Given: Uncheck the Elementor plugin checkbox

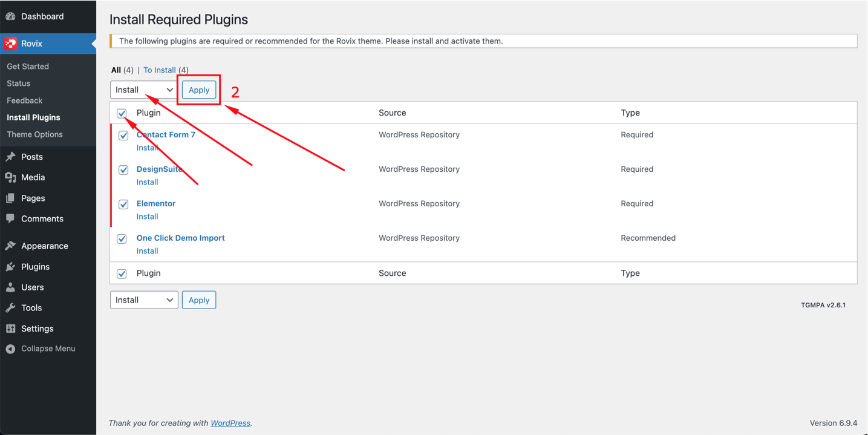Looking at the screenshot, I should click(x=123, y=204).
